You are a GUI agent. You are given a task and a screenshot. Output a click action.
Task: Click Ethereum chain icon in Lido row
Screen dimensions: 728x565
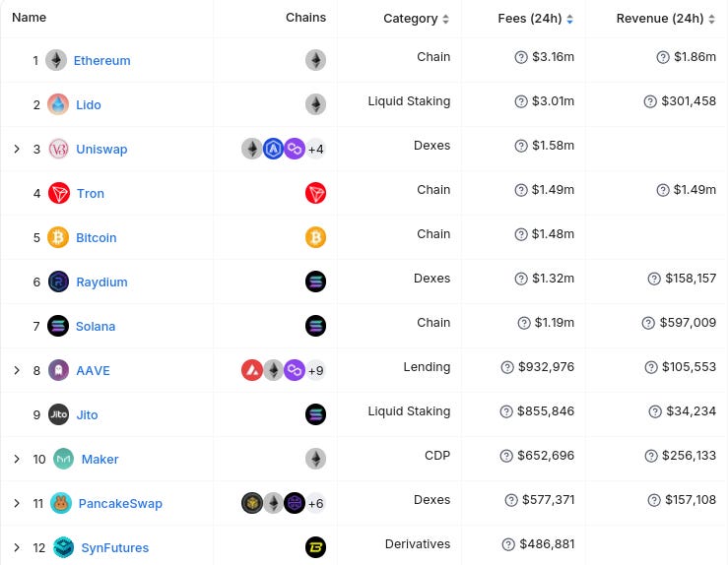click(x=315, y=104)
